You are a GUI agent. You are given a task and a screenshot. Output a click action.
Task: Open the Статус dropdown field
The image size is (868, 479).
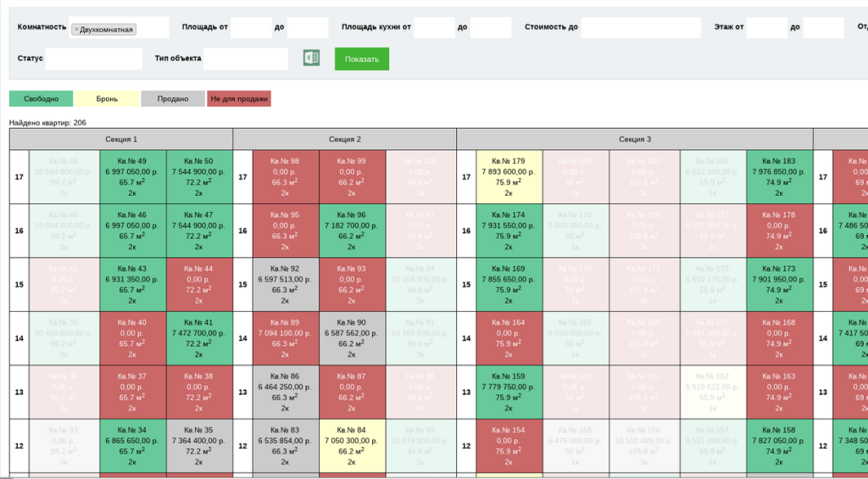point(93,58)
